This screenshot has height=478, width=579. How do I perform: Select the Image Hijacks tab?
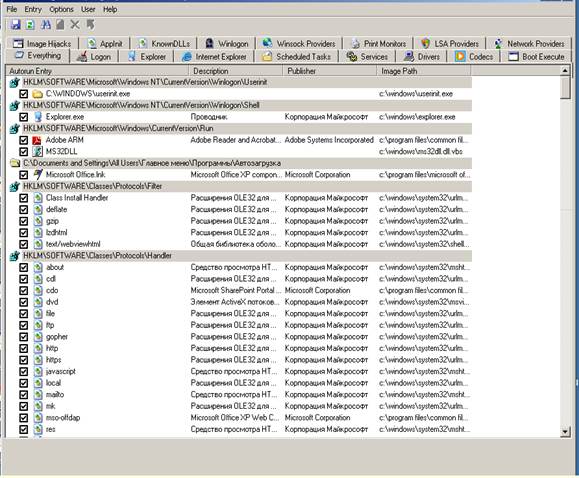coord(42,43)
